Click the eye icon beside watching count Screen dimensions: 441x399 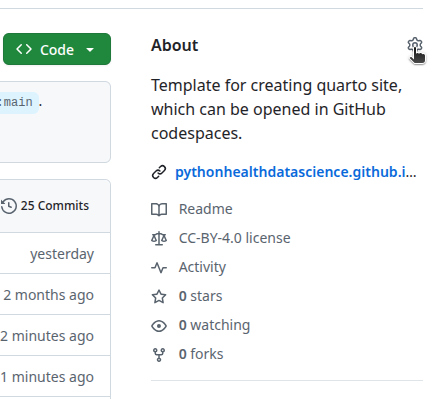point(159,326)
